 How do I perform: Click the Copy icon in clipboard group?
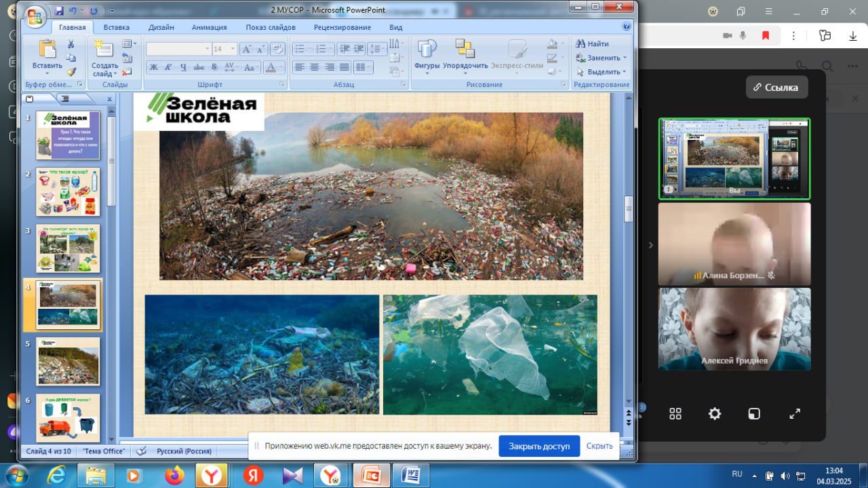click(71, 58)
